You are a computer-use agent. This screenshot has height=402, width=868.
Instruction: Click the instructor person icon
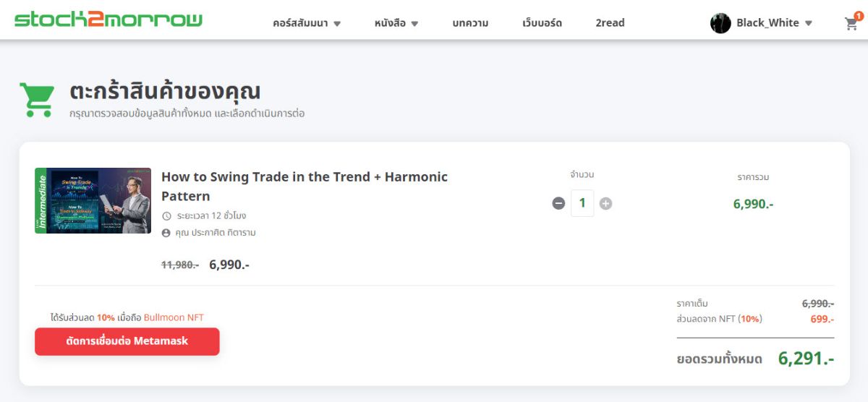click(166, 233)
